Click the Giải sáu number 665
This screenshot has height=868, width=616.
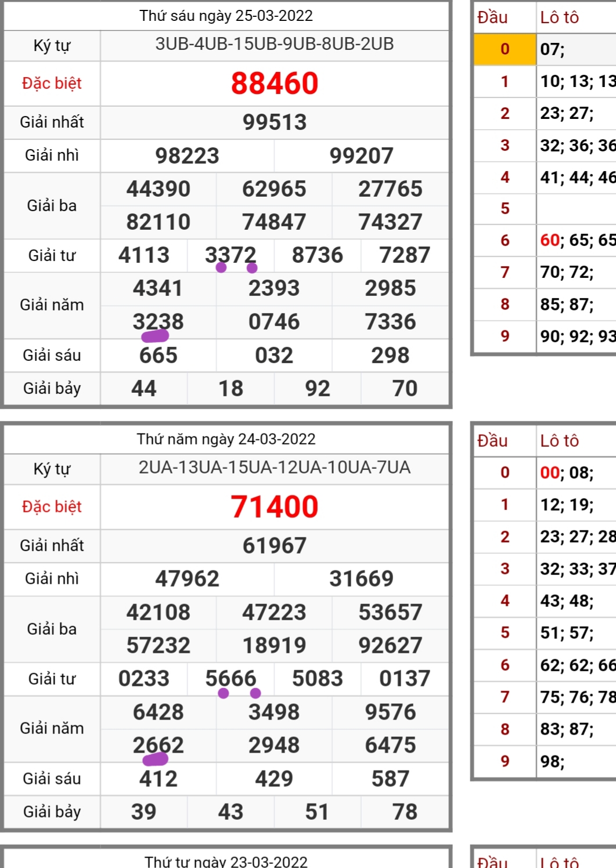click(x=158, y=355)
